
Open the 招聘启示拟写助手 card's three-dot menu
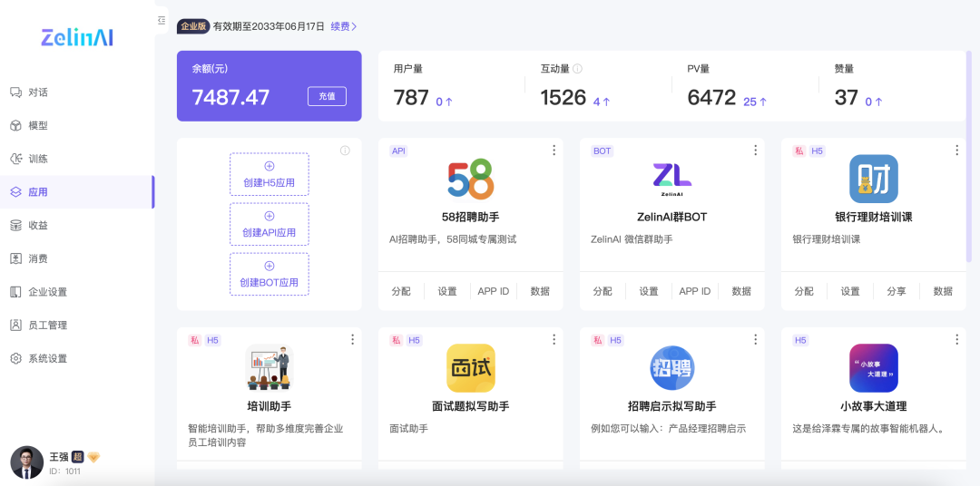pos(755,339)
